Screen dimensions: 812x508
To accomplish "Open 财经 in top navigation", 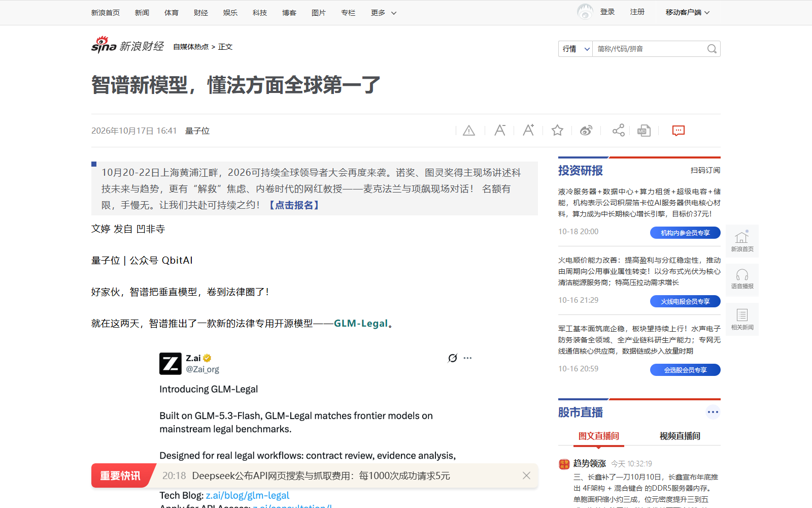I will tap(201, 13).
